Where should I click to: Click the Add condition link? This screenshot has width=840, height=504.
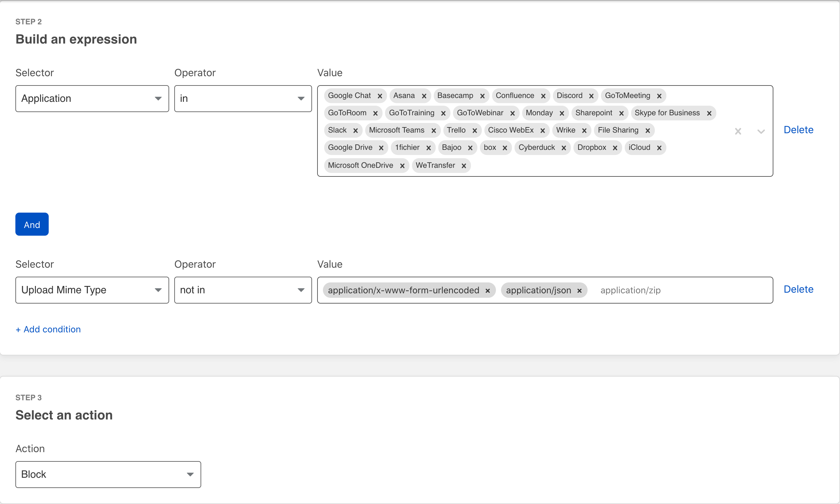(48, 329)
